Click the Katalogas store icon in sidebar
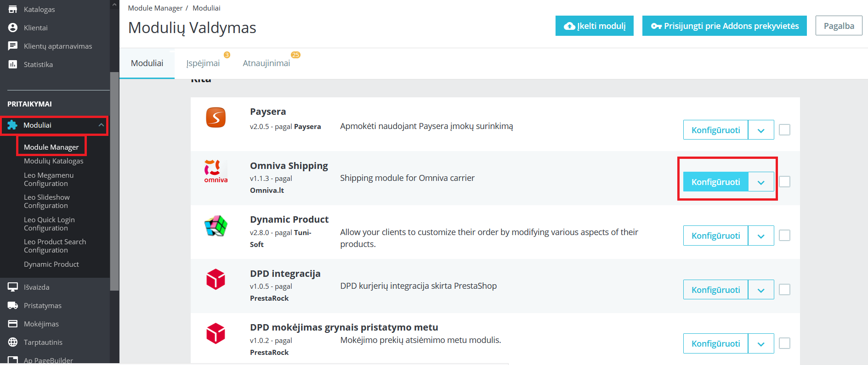The width and height of the screenshot is (868, 365). click(x=13, y=9)
